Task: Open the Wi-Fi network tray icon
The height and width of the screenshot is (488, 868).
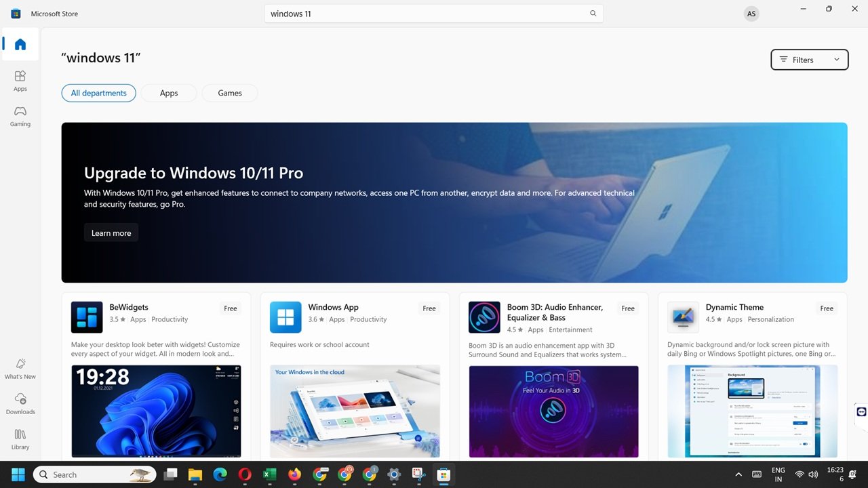Action: click(x=800, y=474)
